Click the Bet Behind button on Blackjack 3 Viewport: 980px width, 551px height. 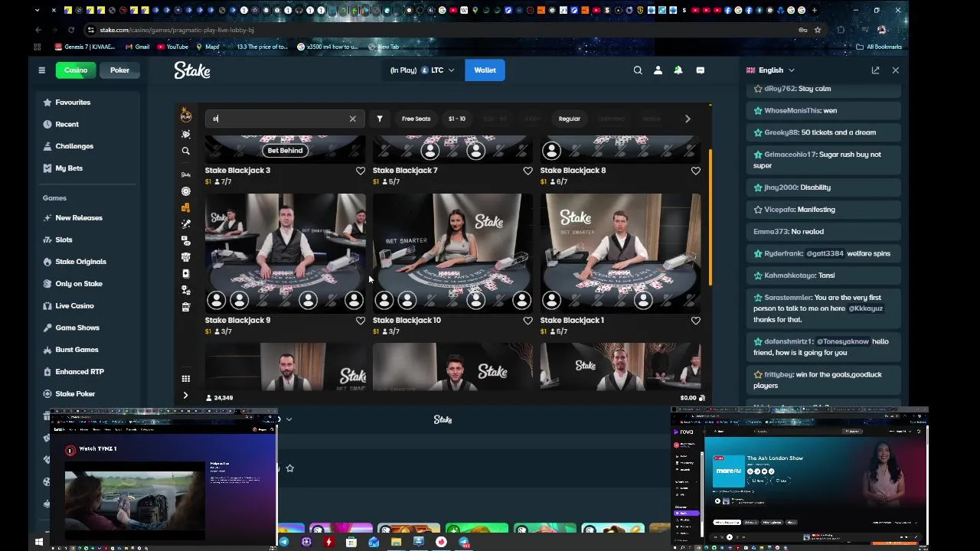(285, 151)
